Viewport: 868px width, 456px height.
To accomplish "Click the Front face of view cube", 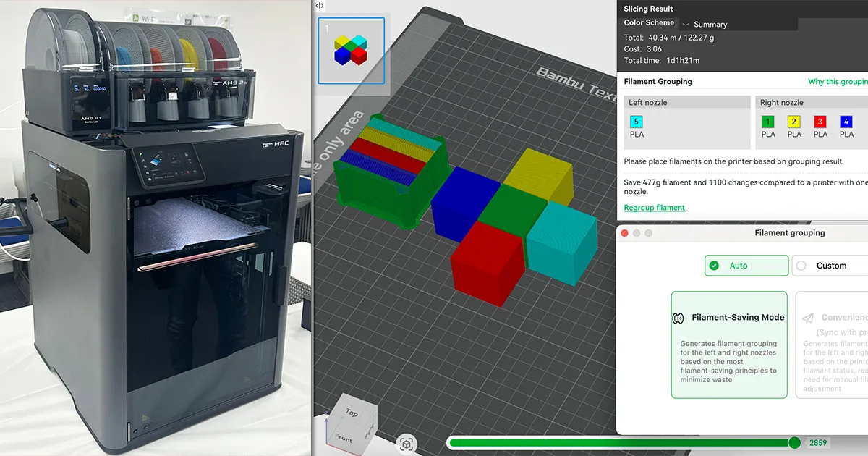I will (344, 439).
